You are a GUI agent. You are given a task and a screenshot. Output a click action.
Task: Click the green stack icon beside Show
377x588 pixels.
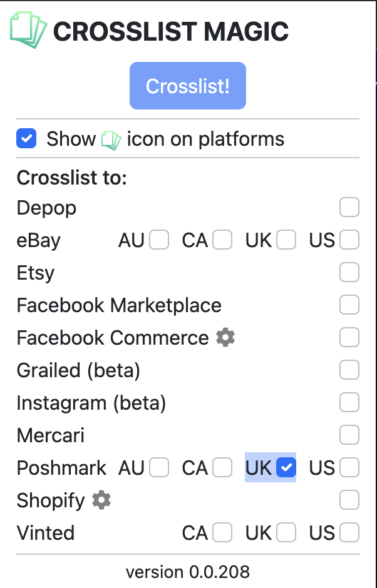[111, 138]
